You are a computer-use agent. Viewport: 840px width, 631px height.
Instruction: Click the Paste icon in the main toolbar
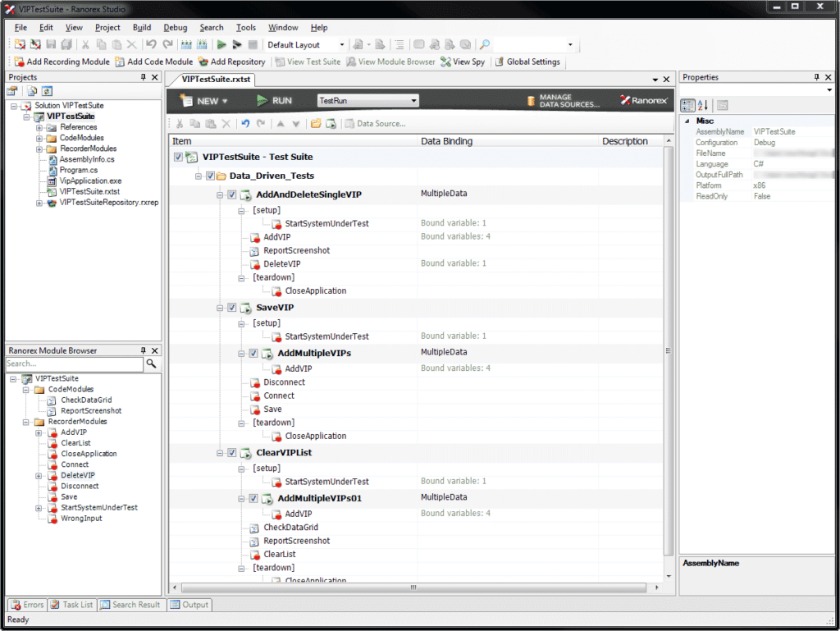click(116, 44)
